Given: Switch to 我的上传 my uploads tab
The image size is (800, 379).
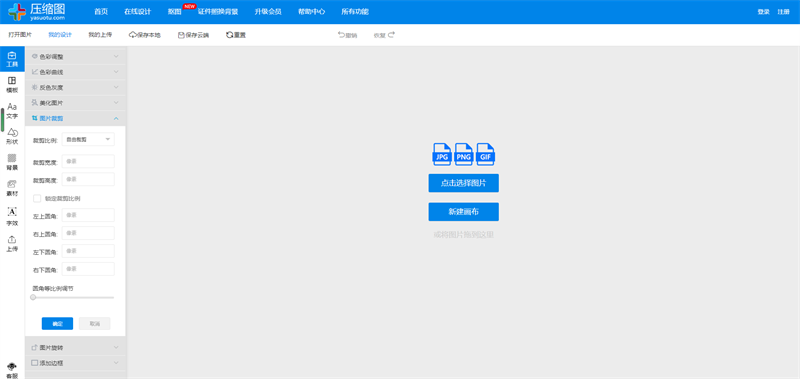Looking at the screenshot, I should coord(100,35).
